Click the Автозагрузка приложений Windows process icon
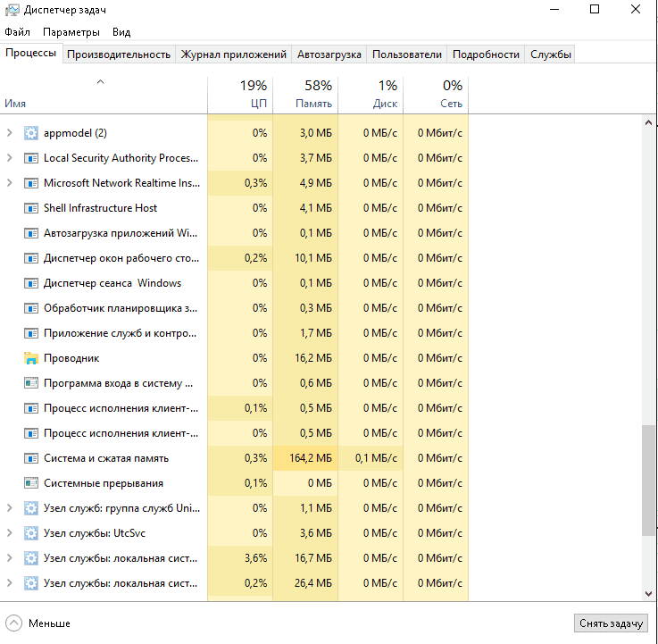Screen dimensions: 658x644 pos(31,233)
